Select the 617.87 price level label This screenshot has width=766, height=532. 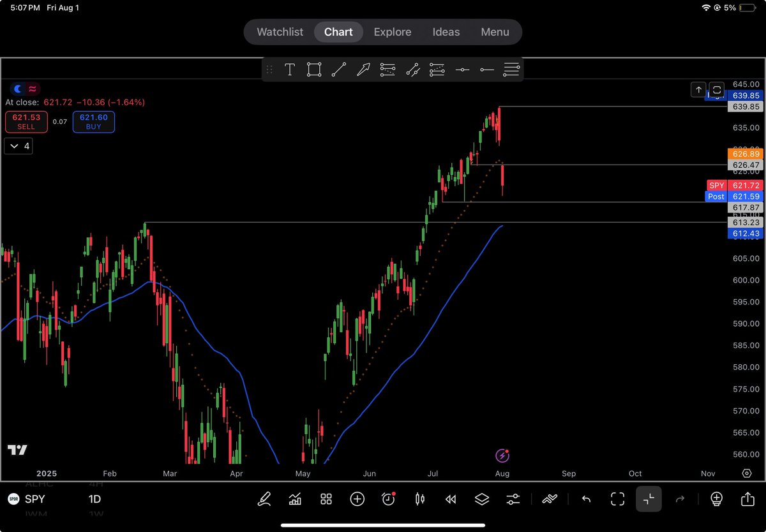746,208
